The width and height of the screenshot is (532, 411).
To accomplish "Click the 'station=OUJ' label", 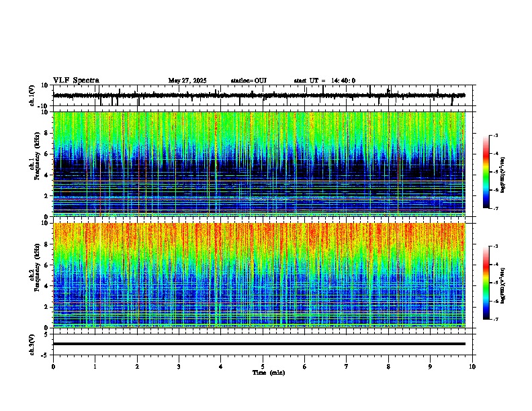I will point(249,81).
